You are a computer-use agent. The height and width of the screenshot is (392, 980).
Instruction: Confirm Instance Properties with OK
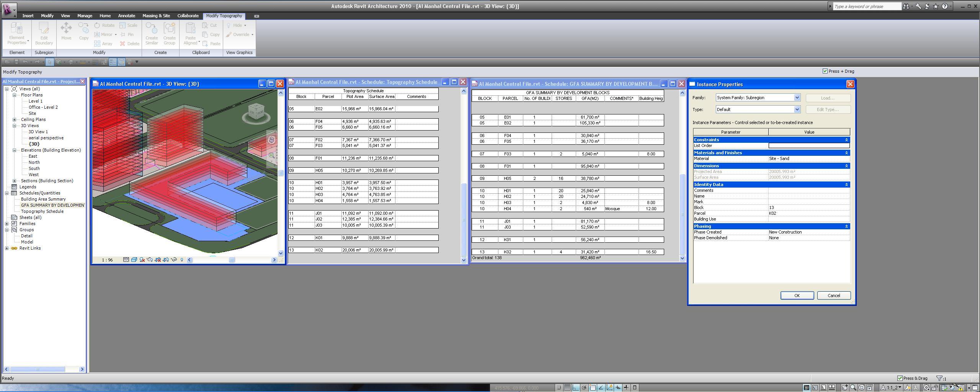(x=797, y=296)
